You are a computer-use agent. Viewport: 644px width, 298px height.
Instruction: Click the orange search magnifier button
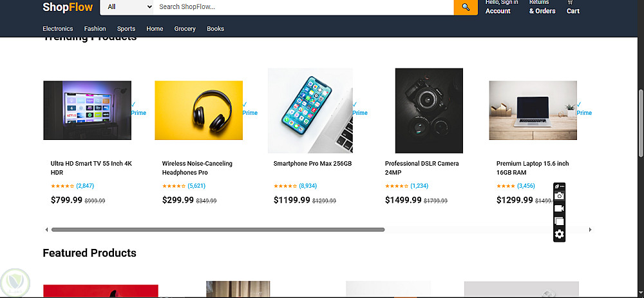466,7
